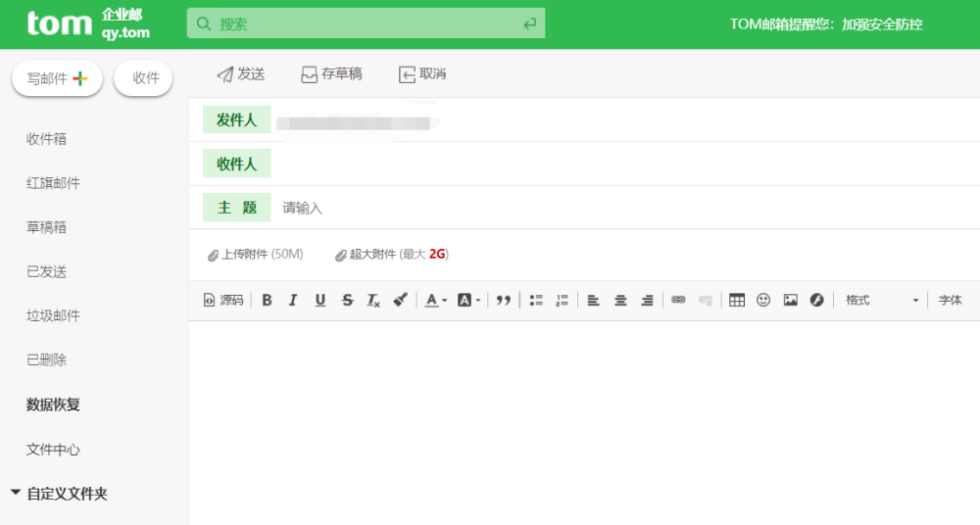Click the search box

pos(366,24)
